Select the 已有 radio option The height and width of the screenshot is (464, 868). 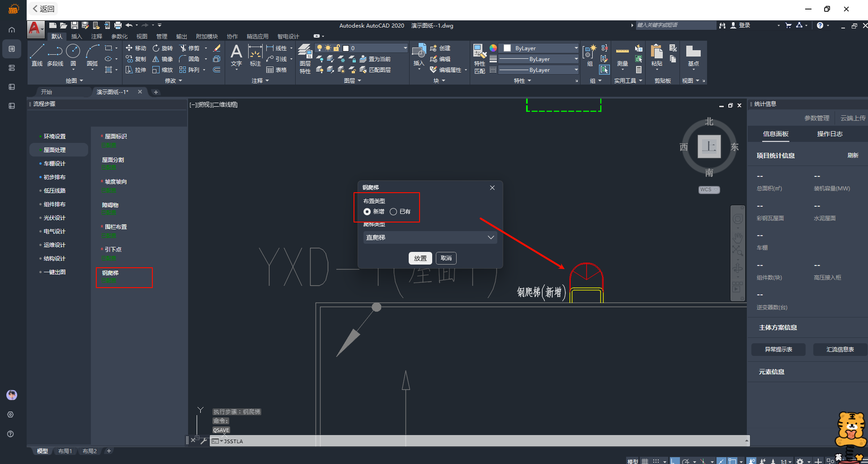(393, 212)
